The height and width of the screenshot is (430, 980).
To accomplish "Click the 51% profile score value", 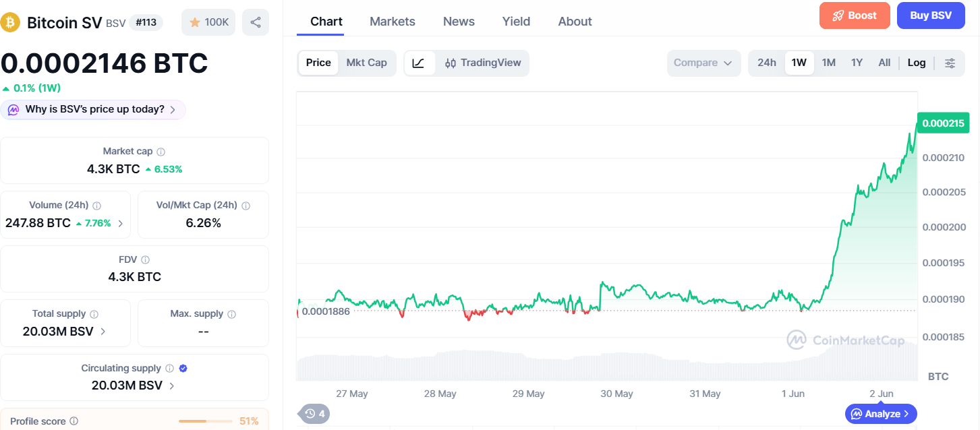I will 249,421.
